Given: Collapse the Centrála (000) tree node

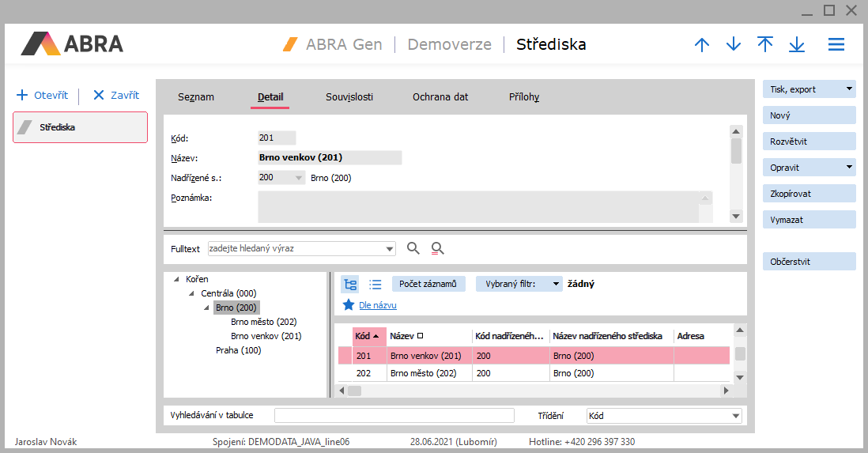Looking at the screenshot, I should tap(192, 293).
